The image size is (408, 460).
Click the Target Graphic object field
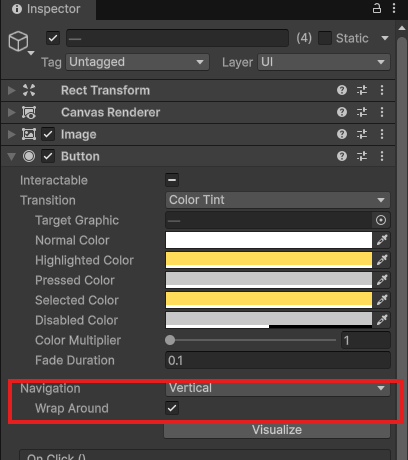coord(269,220)
